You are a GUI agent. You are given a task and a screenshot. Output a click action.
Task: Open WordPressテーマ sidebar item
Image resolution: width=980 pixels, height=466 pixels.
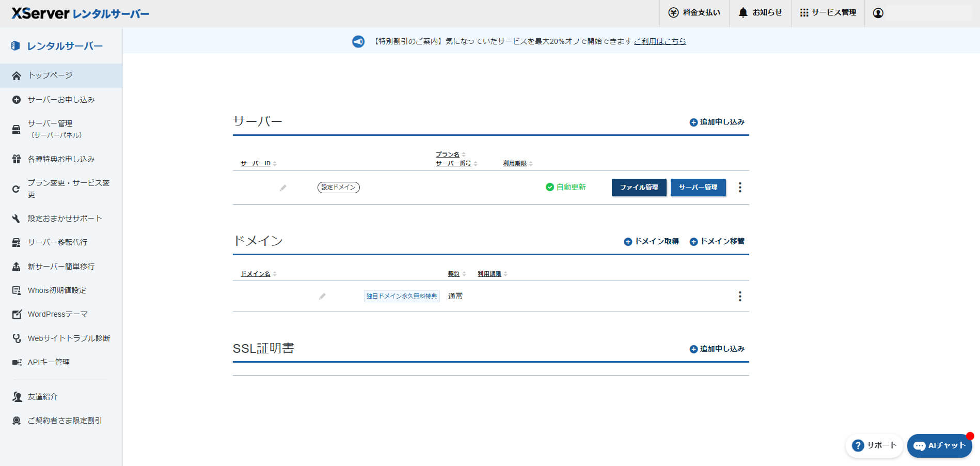(61, 314)
